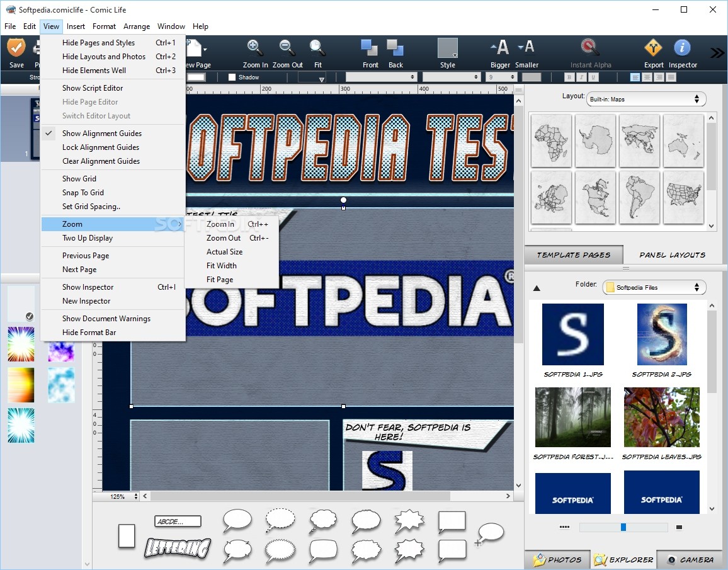The height and width of the screenshot is (570, 728).
Task: Toggle the Italic format button
Action: (581, 77)
